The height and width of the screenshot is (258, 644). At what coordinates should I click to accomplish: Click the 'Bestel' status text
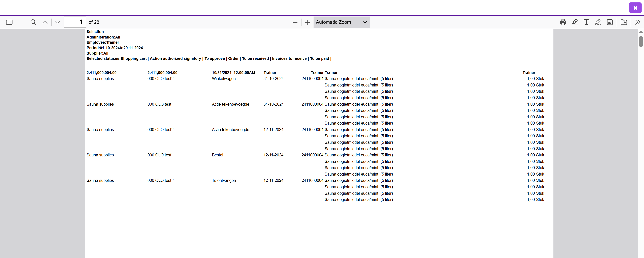point(218,155)
